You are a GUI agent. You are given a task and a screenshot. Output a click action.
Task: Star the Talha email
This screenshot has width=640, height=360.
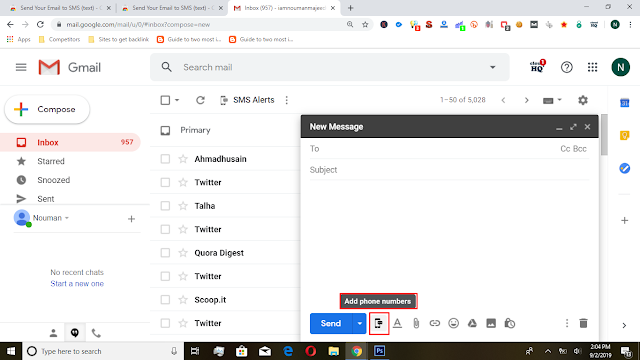tap(183, 206)
